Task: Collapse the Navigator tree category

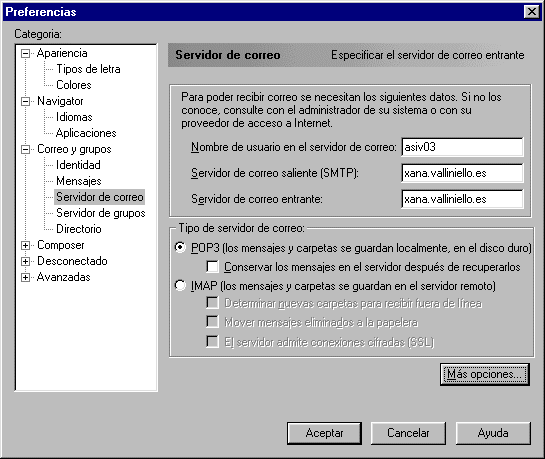Action: 25,101
